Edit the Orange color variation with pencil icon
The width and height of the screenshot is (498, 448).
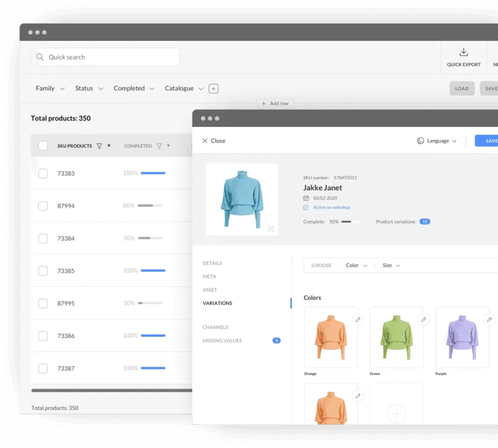(358, 320)
